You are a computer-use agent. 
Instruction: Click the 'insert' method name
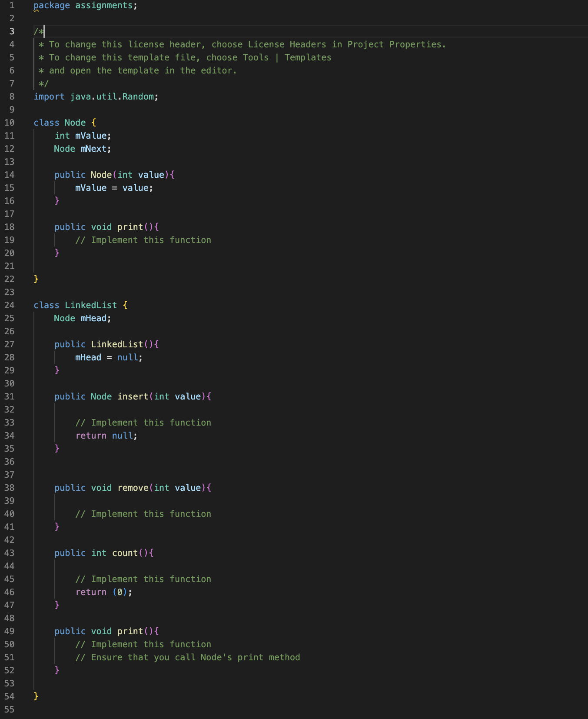[x=133, y=396]
